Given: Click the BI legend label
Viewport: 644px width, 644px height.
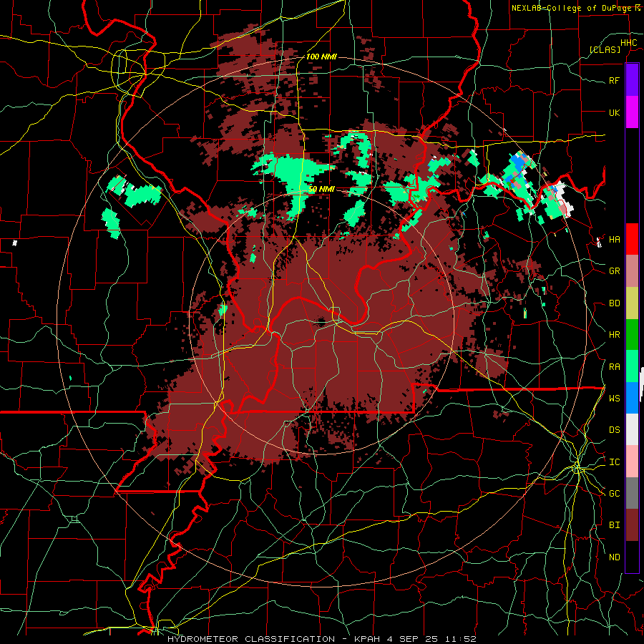Looking at the screenshot, I should [x=614, y=525].
